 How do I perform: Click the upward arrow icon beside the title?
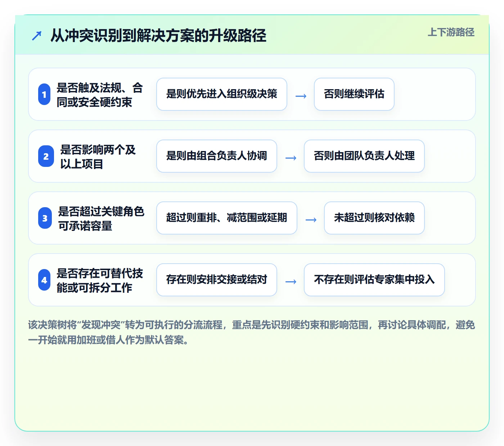point(37,36)
